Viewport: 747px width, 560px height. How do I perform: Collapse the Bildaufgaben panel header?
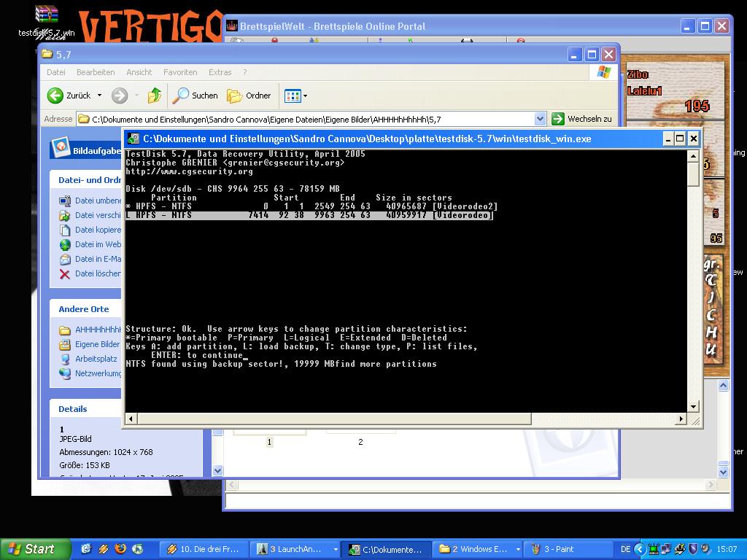[x=86, y=149]
